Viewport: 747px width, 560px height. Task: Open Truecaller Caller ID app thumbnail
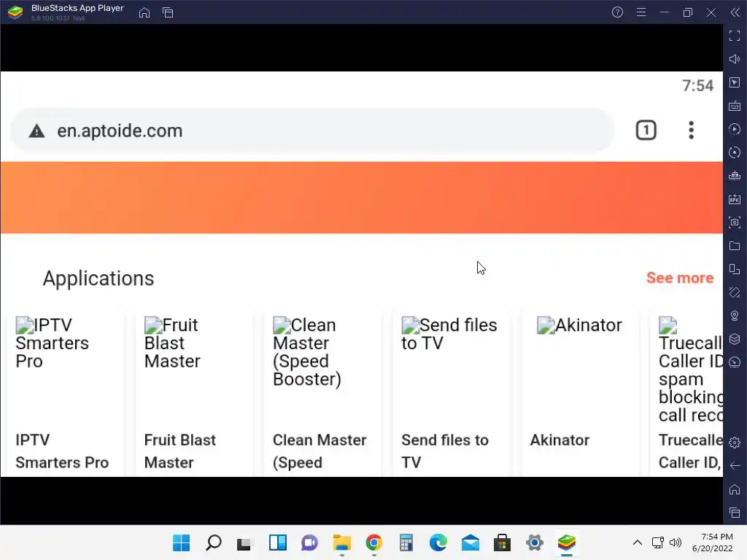690,370
